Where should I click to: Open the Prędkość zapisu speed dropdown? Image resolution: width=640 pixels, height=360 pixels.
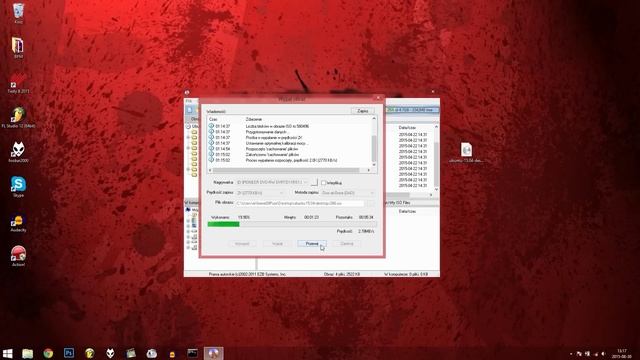[260, 193]
